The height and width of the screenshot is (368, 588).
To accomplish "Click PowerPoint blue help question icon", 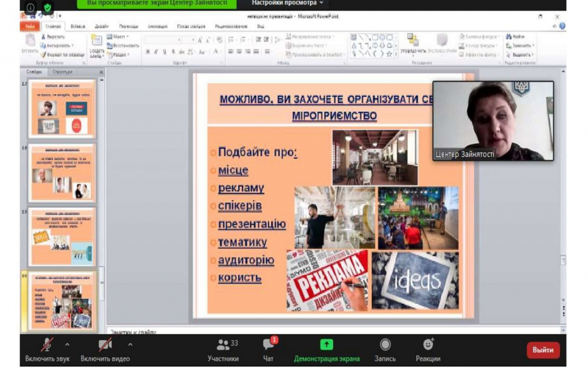I will click(562, 26).
